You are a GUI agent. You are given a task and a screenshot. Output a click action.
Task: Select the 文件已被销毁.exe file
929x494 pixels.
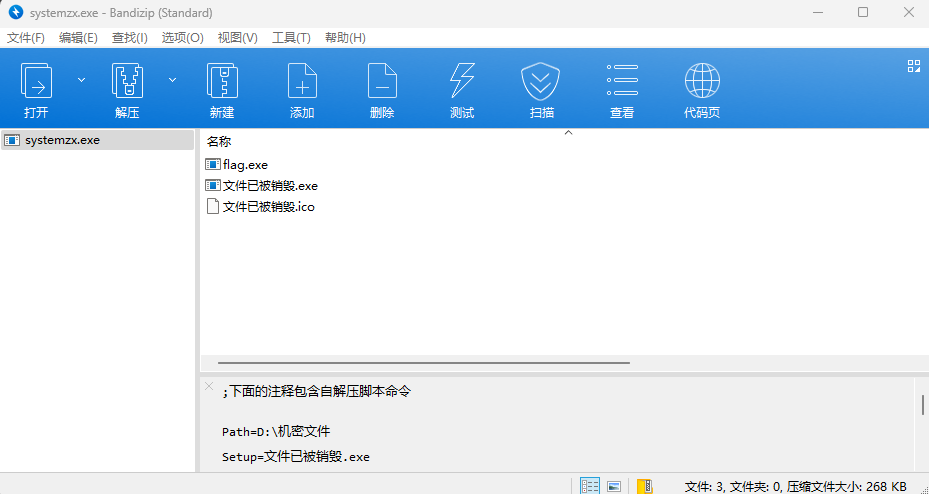(x=261, y=186)
